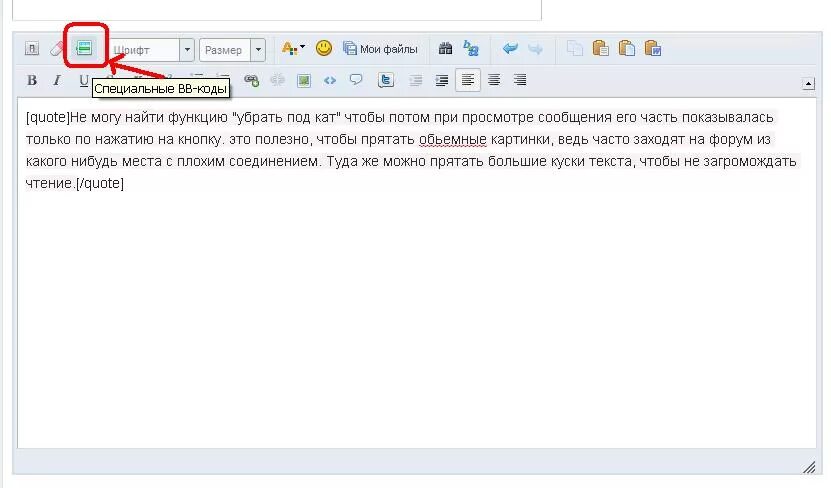Click the Replace text icon
Viewport: 831px width, 488px height.
(471, 48)
